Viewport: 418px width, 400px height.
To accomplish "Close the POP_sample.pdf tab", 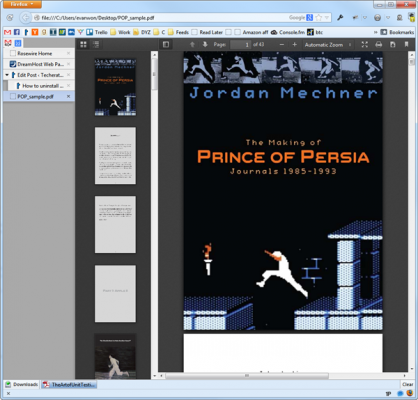I will pyautogui.click(x=68, y=96).
